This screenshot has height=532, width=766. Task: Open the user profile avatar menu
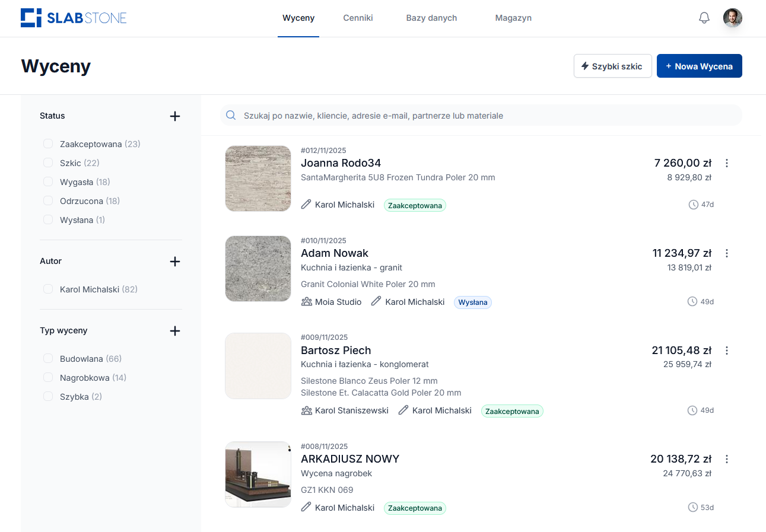(733, 18)
